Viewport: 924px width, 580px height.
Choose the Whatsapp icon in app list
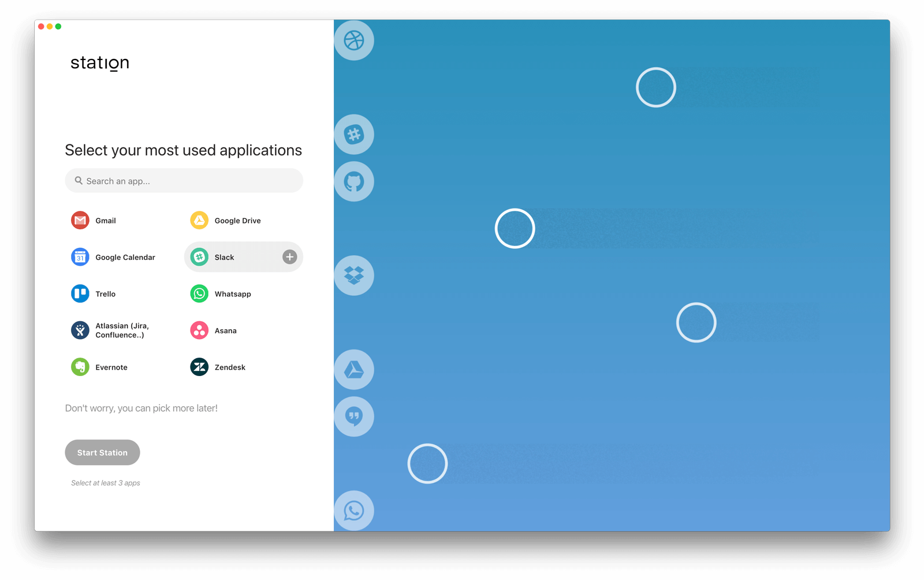tap(199, 293)
